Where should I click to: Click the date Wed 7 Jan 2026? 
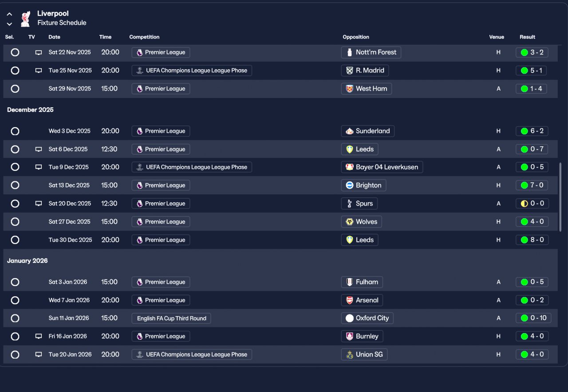69,300
